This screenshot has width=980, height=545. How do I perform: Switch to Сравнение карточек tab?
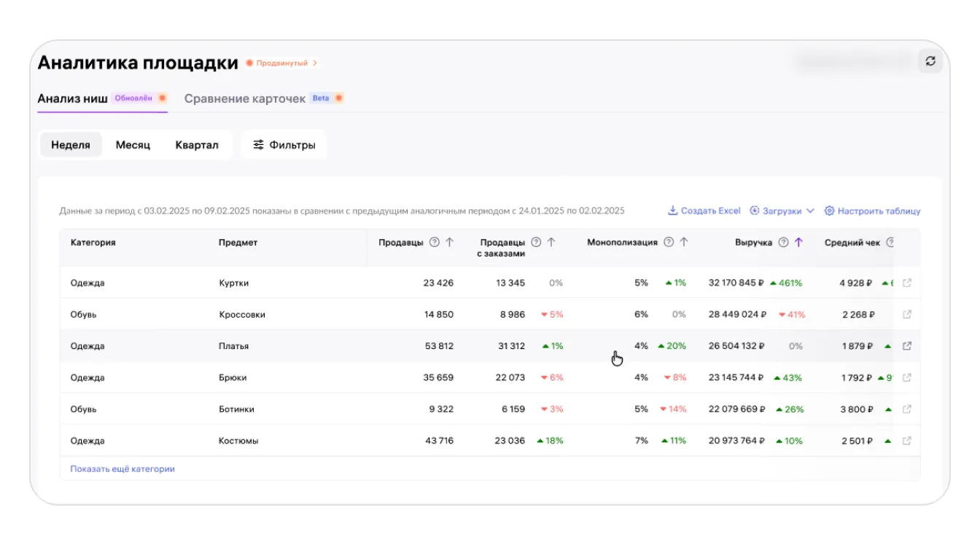(x=245, y=98)
